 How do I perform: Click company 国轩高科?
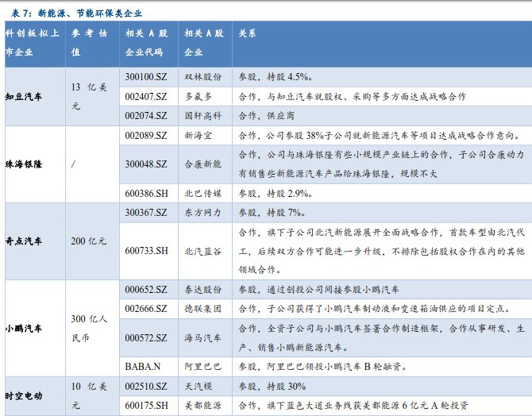point(203,116)
